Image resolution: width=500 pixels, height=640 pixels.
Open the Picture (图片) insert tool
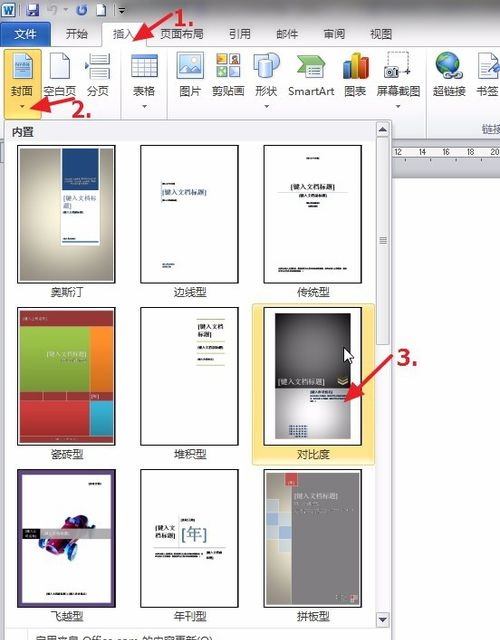pyautogui.click(x=190, y=65)
